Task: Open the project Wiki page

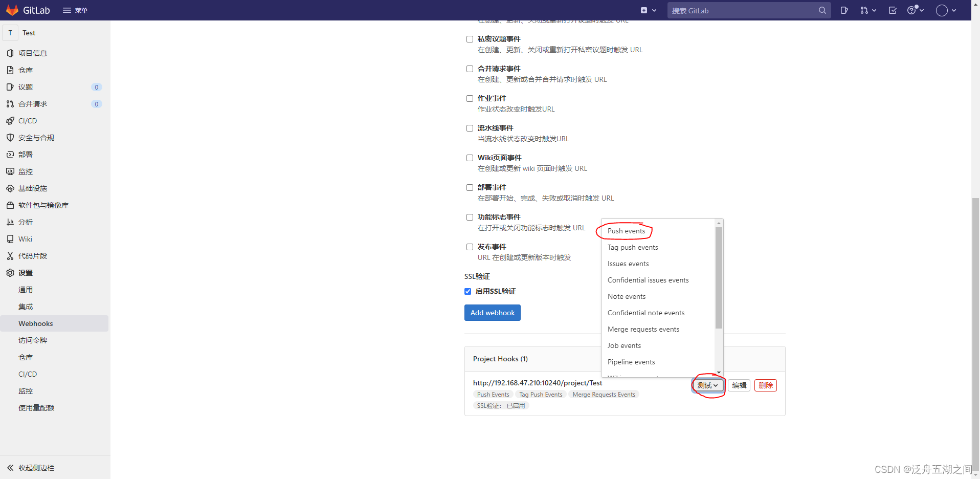Action: click(x=25, y=238)
